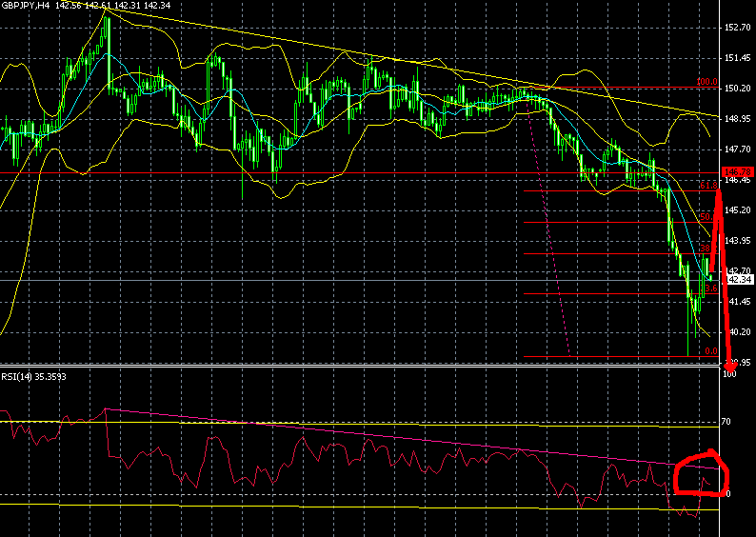
Task: Click the RSI scale 70 label
Action: tap(726, 422)
